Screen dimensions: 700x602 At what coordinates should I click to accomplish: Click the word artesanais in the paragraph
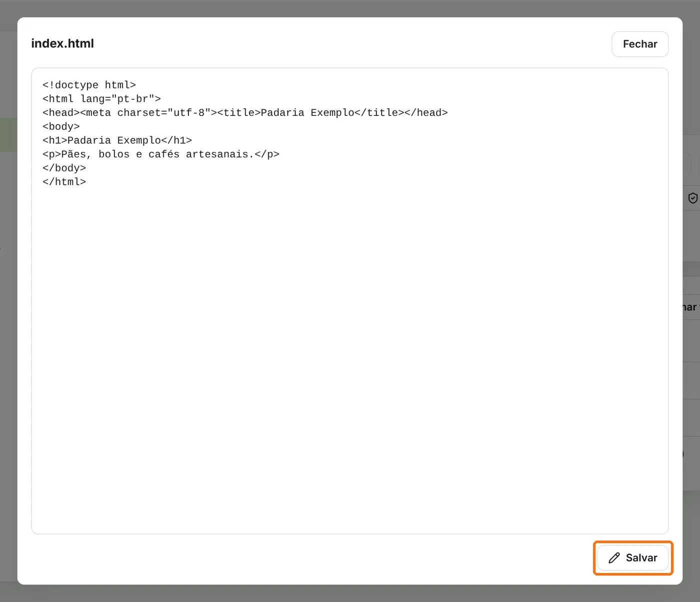(x=217, y=154)
